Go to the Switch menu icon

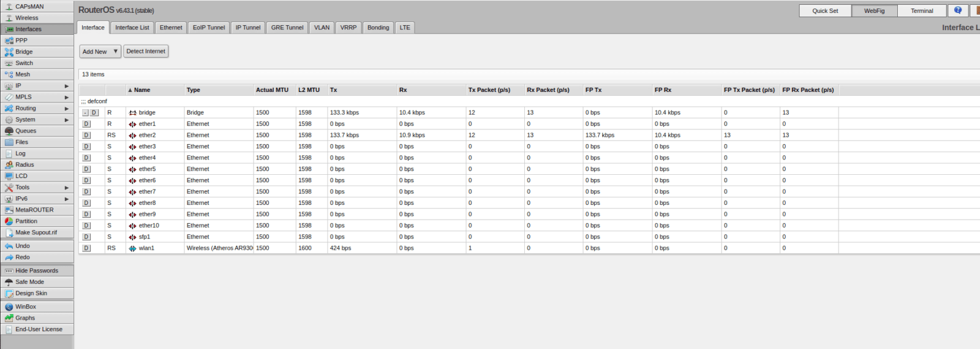pos(9,63)
